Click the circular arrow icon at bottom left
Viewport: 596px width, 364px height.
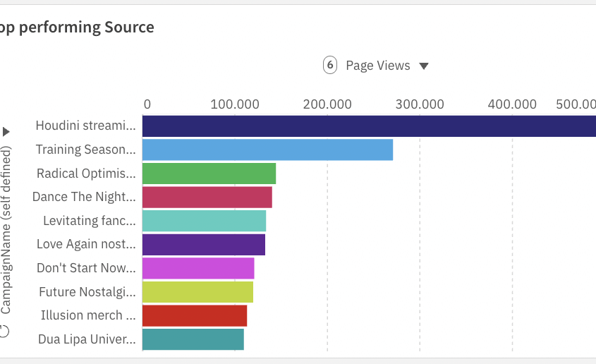point(6,331)
